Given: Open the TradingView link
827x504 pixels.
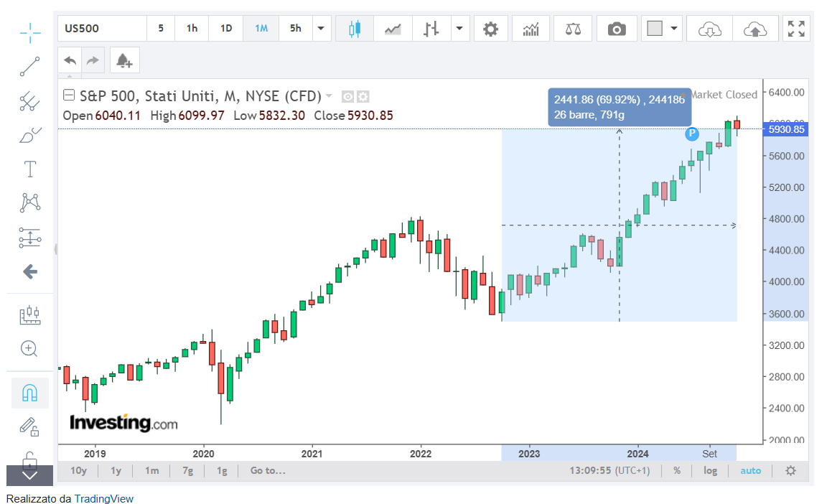Looking at the screenshot, I should pos(103,498).
